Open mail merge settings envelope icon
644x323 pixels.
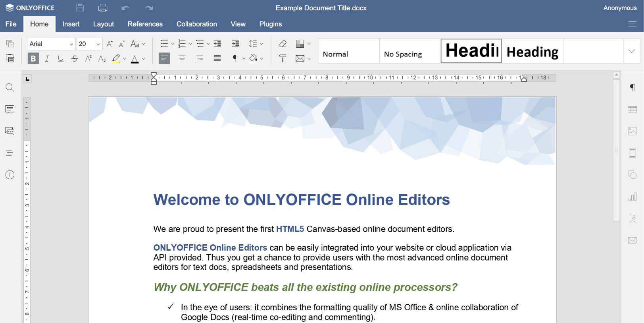[632, 240]
